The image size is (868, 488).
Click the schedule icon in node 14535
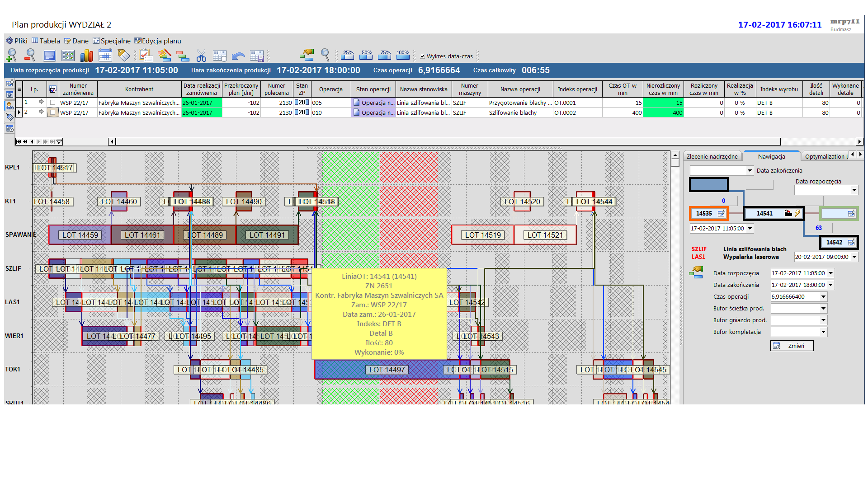[721, 213]
